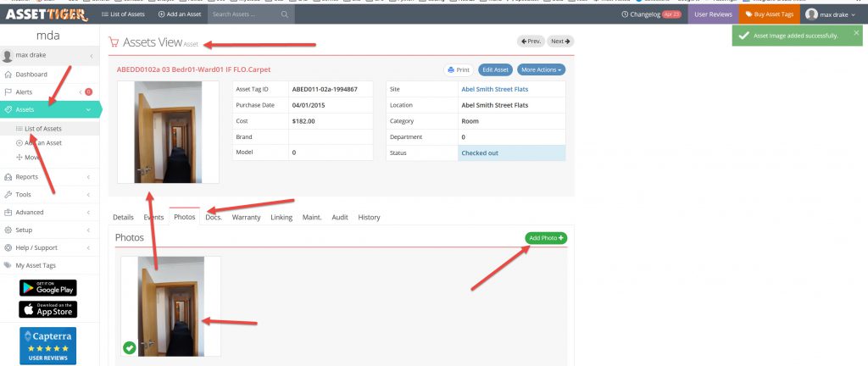868x366 pixels.
Task: Close the success notification message
Action: pos(856,32)
